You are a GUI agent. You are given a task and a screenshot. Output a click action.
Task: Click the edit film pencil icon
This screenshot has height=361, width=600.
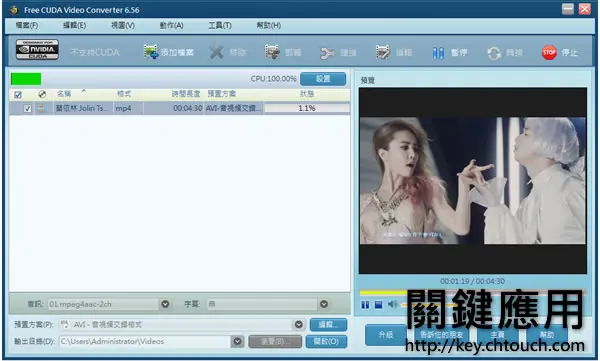coord(383,52)
